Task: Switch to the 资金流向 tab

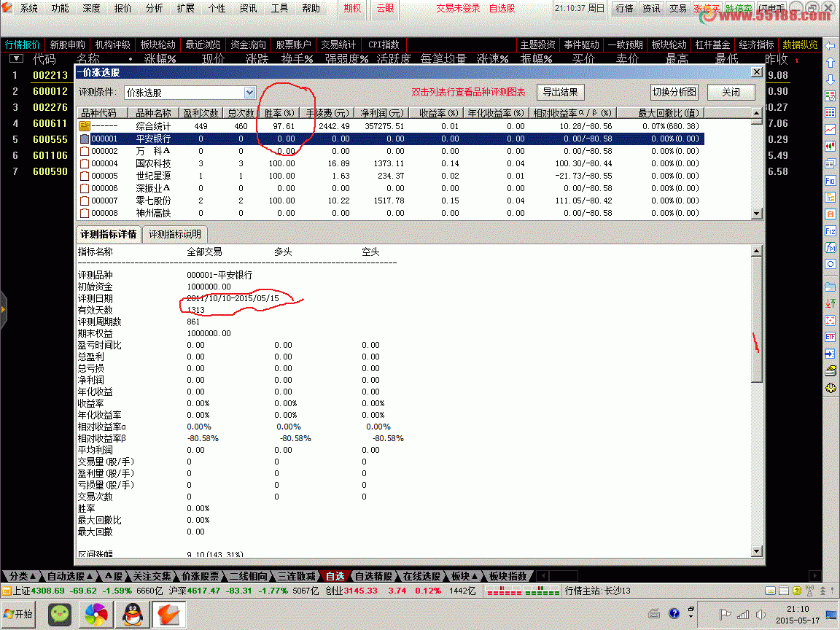Action: coord(248,45)
